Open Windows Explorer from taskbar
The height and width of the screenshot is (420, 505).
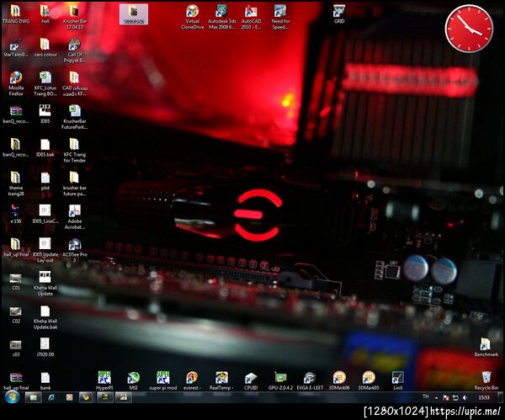[34, 397]
